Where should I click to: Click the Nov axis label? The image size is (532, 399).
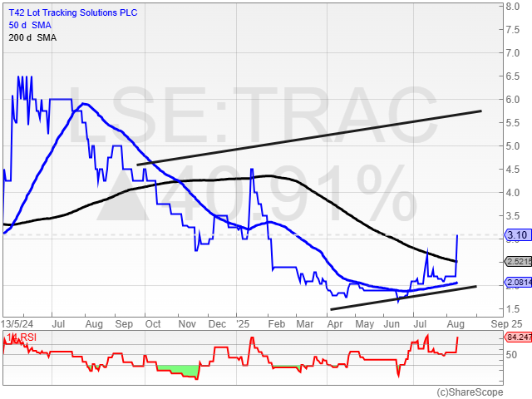187,324
